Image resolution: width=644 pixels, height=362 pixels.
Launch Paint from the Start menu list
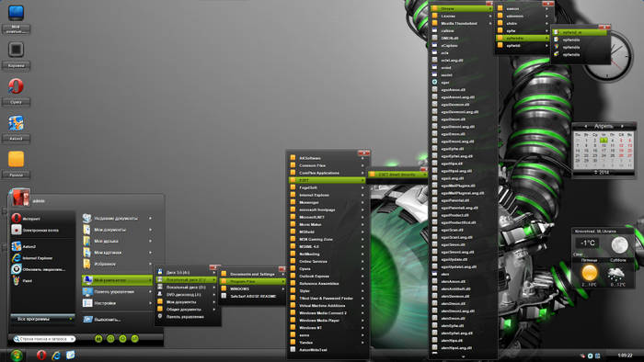28,281
